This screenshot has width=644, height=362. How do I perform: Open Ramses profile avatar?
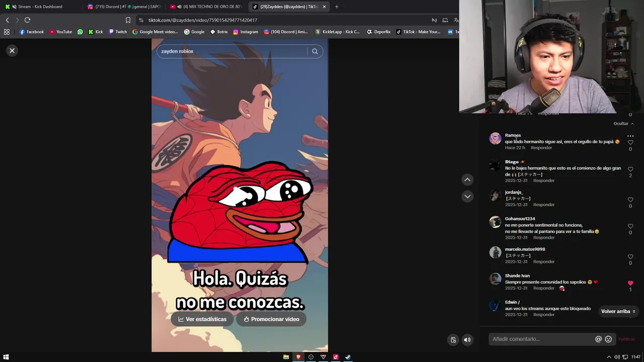(x=495, y=138)
